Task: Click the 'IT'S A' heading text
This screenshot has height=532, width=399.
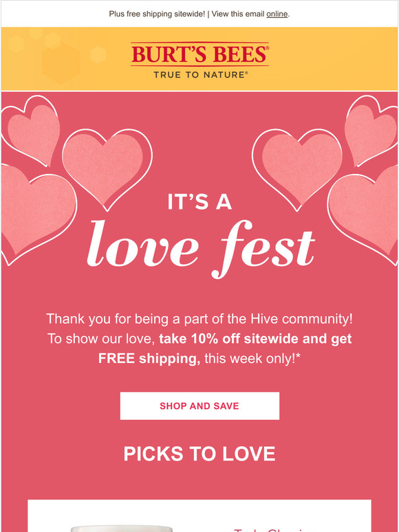Action: click(199, 202)
